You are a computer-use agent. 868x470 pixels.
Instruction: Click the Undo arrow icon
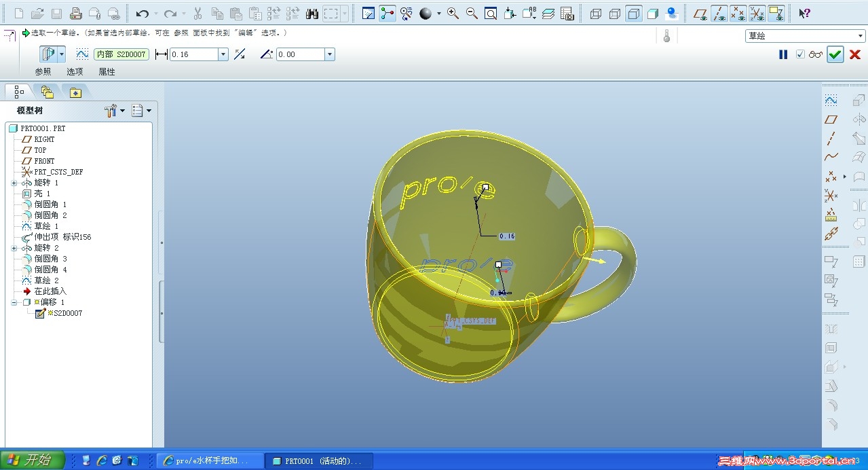tap(142, 13)
